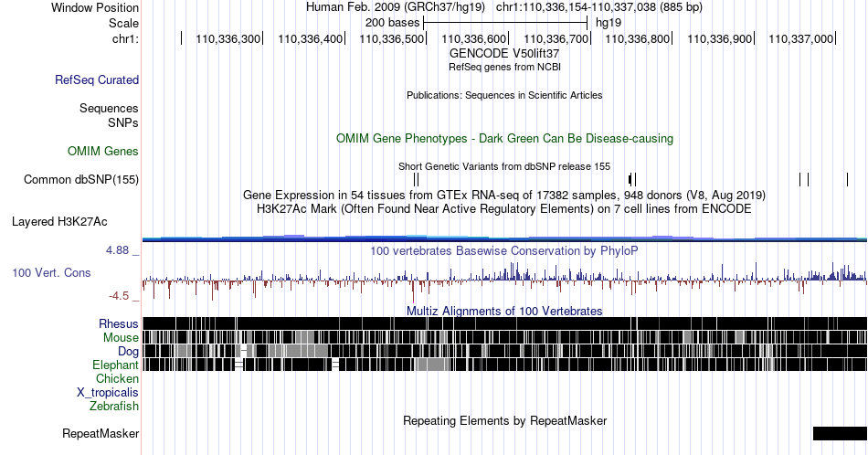The width and height of the screenshot is (868, 455).
Task: Click the Mouse alignment row label
Action: (121, 338)
